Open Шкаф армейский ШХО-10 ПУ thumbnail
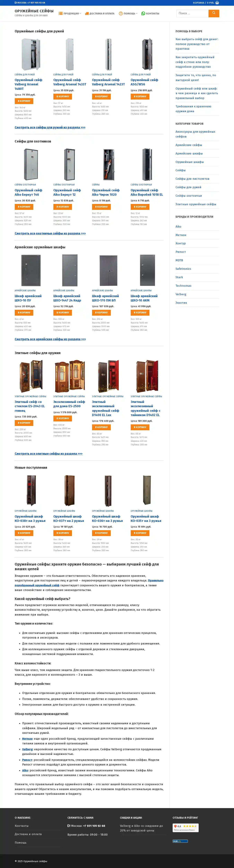 (31, 270)
